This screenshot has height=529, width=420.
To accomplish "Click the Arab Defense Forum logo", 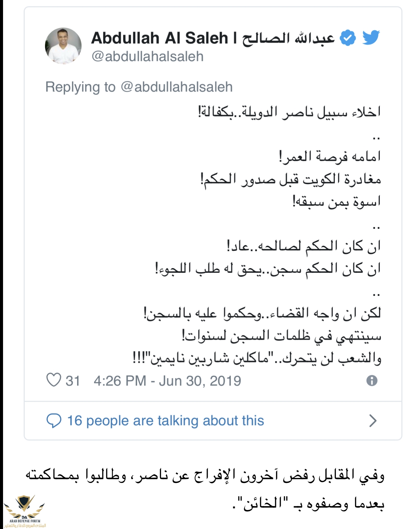I will pos(24,511).
